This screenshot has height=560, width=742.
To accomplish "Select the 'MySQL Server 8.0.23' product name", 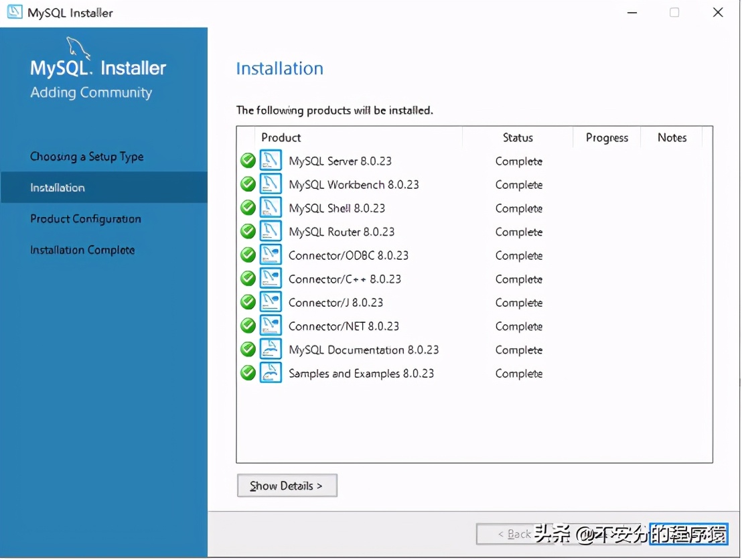I will click(340, 161).
